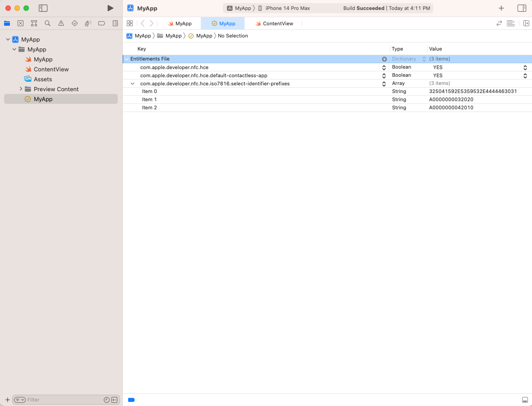Open the YES value dropdown for nfc.hce

[x=525, y=67]
